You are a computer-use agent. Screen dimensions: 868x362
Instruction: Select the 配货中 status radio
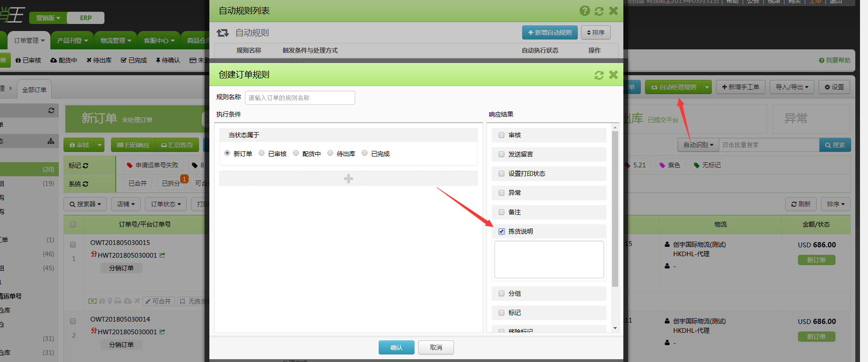(296, 153)
